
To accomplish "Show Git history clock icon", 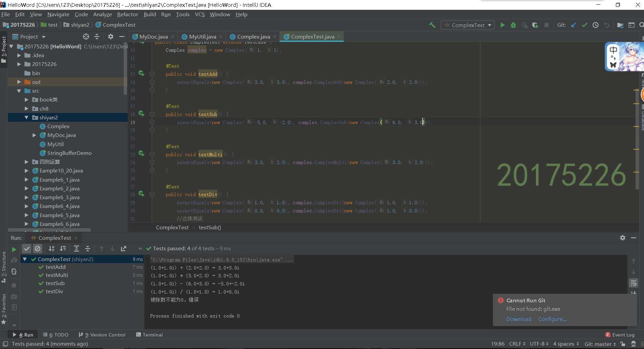I will click(596, 25).
